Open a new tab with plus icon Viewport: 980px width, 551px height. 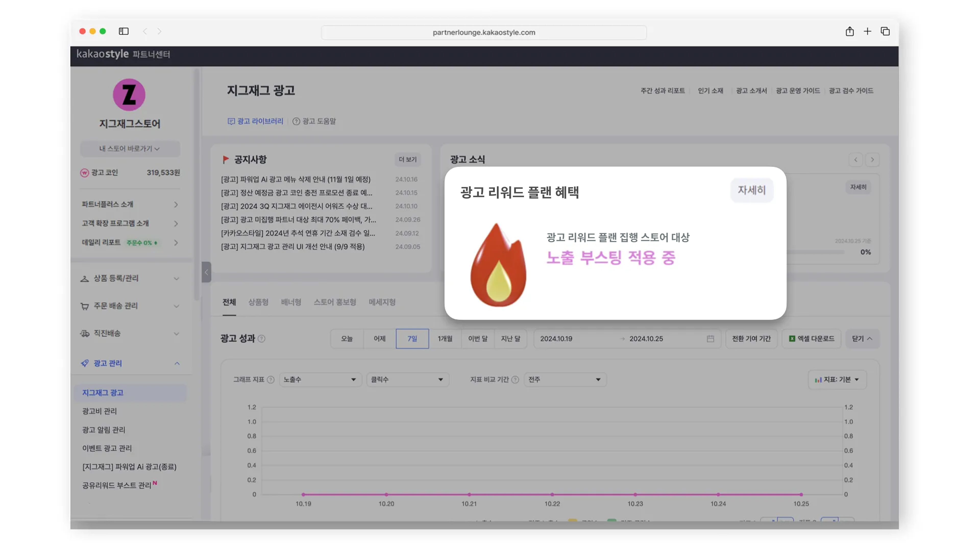pyautogui.click(x=867, y=31)
